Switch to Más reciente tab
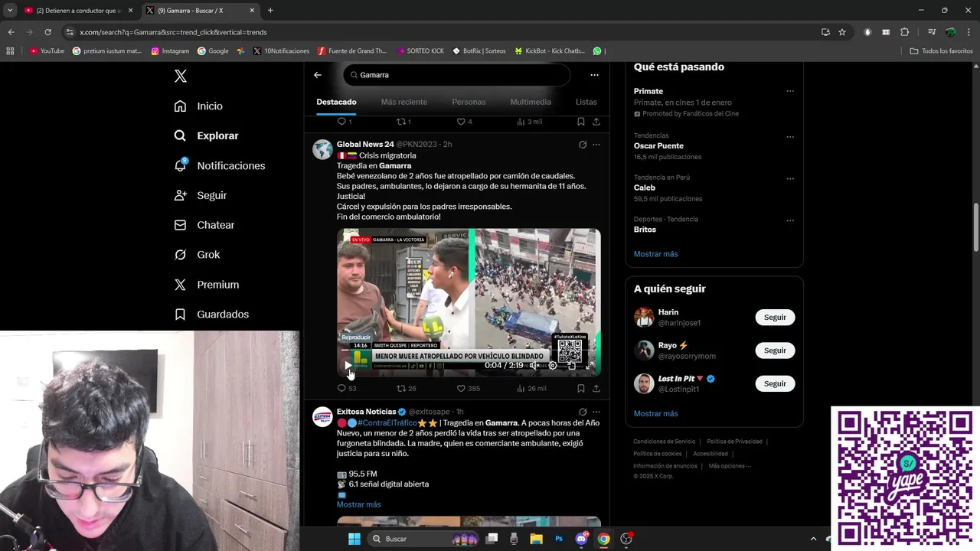The height and width of the screenshot is (551, 980). pos(404,102)
